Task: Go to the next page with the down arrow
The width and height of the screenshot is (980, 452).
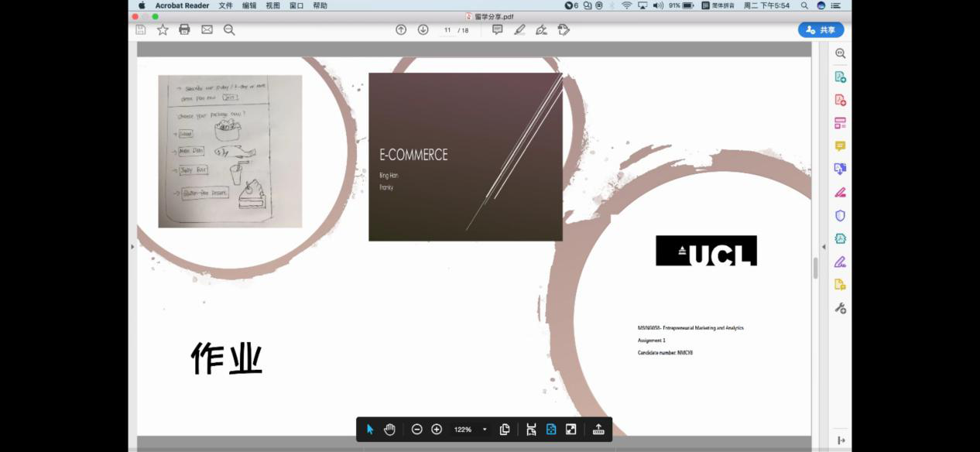Action: click(423, 29)
